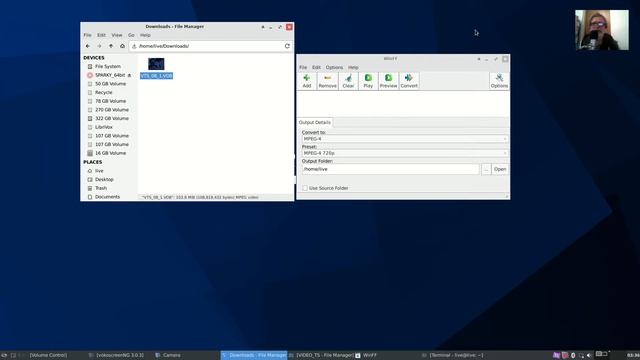Screen dimensions: 640x360
Task: Click Open button beside output folder
Action: coord(500,169)
